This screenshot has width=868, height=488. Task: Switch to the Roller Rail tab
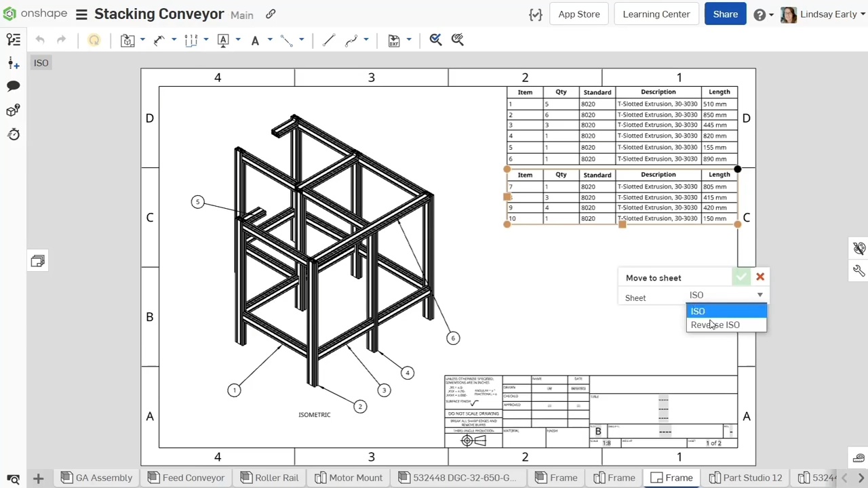tap(269, 478)
